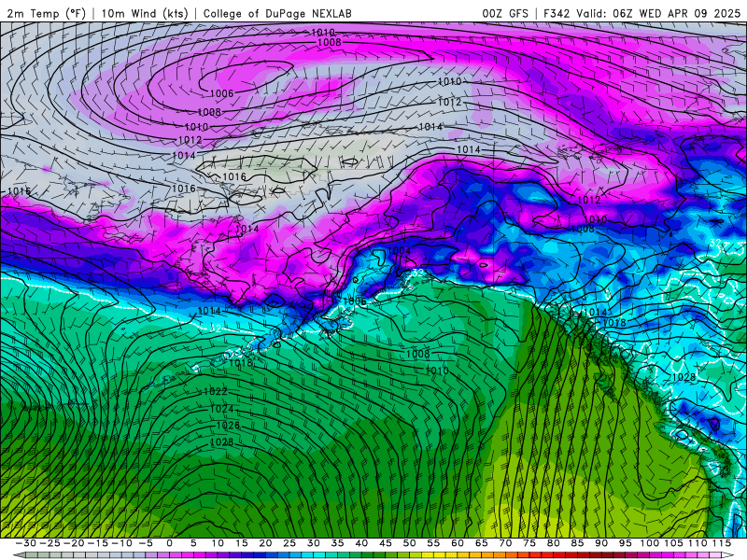Click the "06Z WED APR 09 2025" valid time
The width and height of the screenshot is (747, 560).
tap(676, 13)
